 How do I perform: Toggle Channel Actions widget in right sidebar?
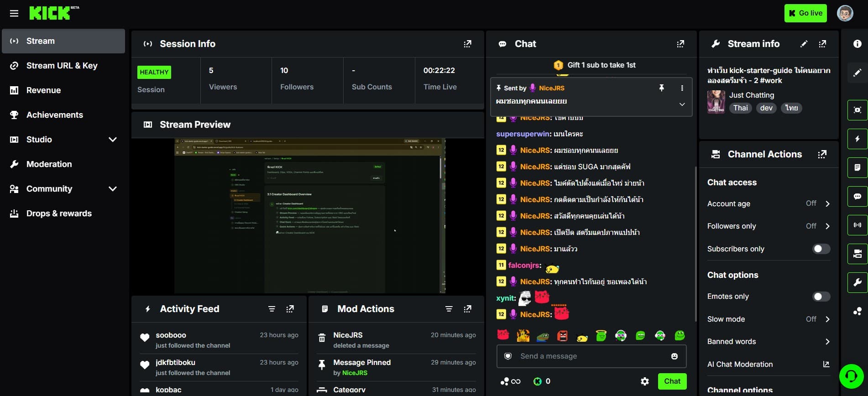[858, 254]
